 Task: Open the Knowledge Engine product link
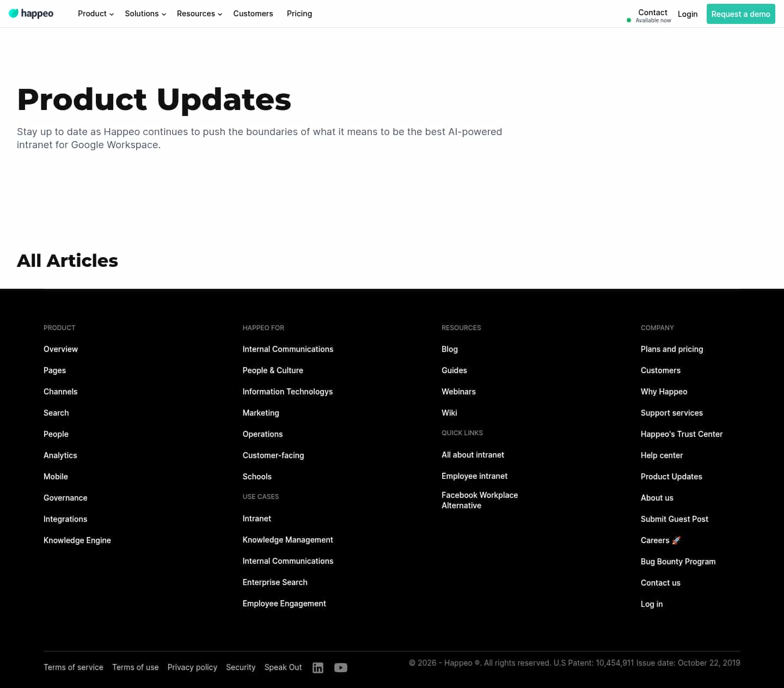[77, 540]
